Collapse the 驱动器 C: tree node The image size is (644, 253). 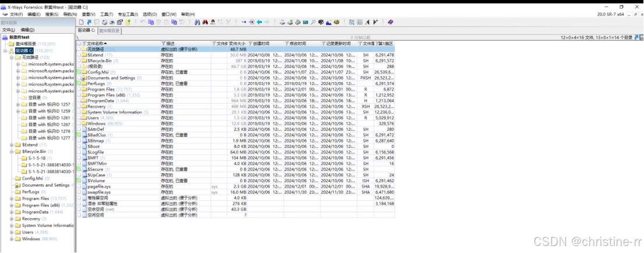(5, 51)
